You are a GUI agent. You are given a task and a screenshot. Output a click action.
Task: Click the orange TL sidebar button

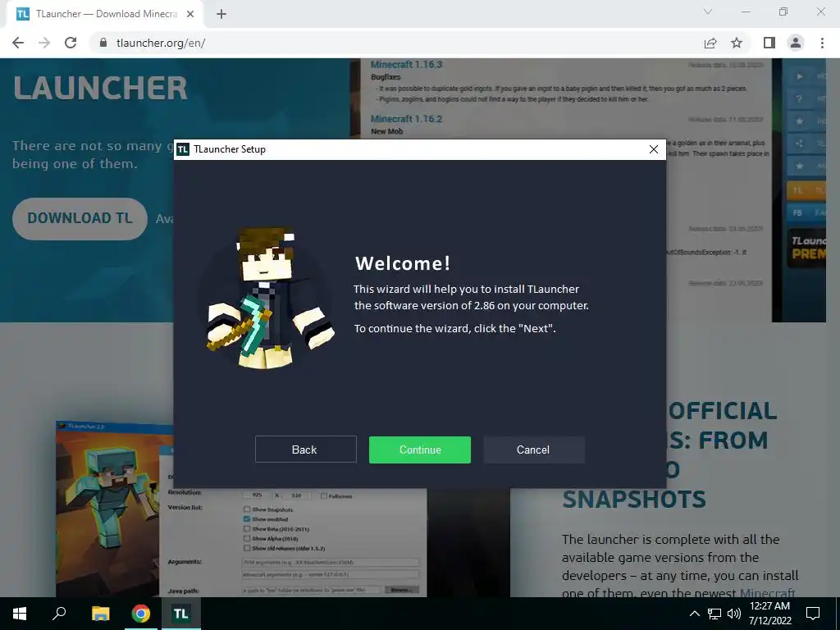(x=806, y=190)
